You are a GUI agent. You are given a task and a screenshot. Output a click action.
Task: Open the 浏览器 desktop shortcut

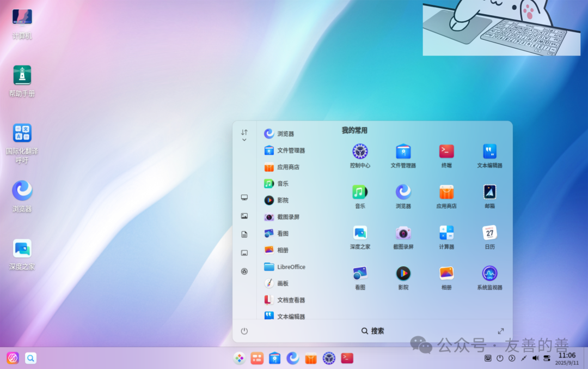(22, 196)
